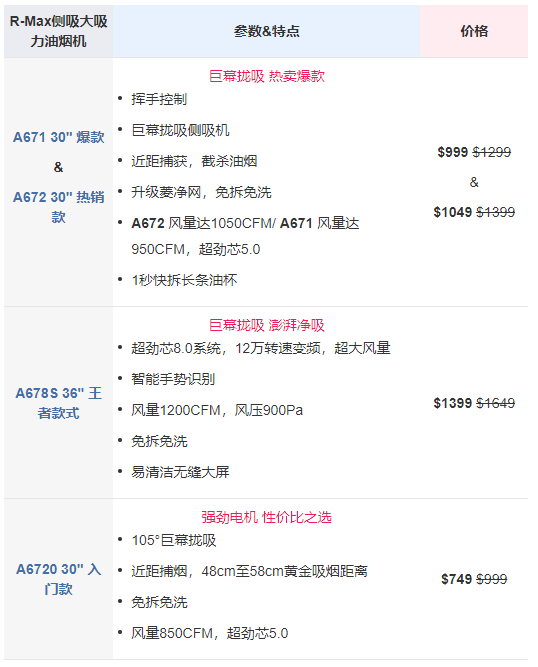The height and width of the screenshot is (667, 538).
Task: Click the $1049 sale price
Action: click(x=453, y=212)
